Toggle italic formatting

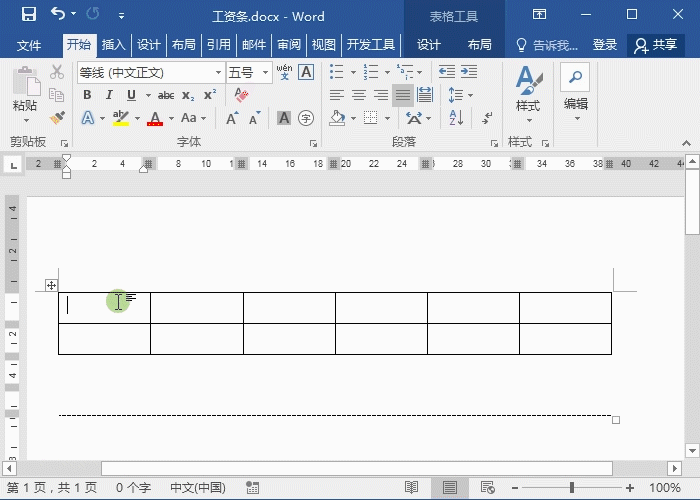point(109,95)
